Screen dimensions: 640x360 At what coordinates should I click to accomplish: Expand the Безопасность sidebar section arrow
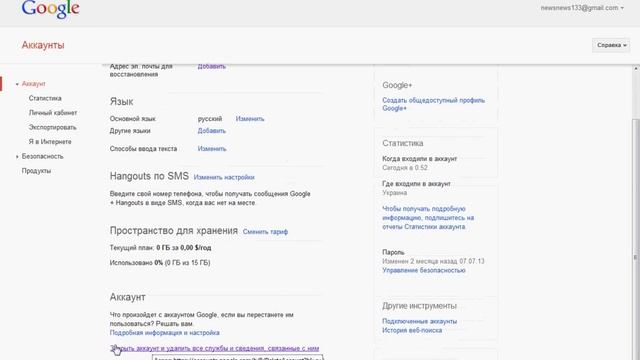tap(17, 157)
